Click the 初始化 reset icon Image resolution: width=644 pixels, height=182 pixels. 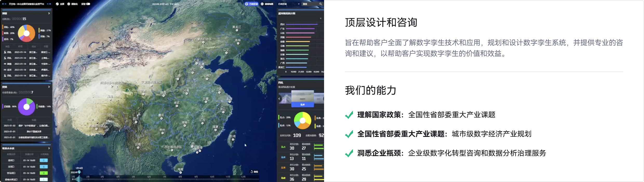69,4
